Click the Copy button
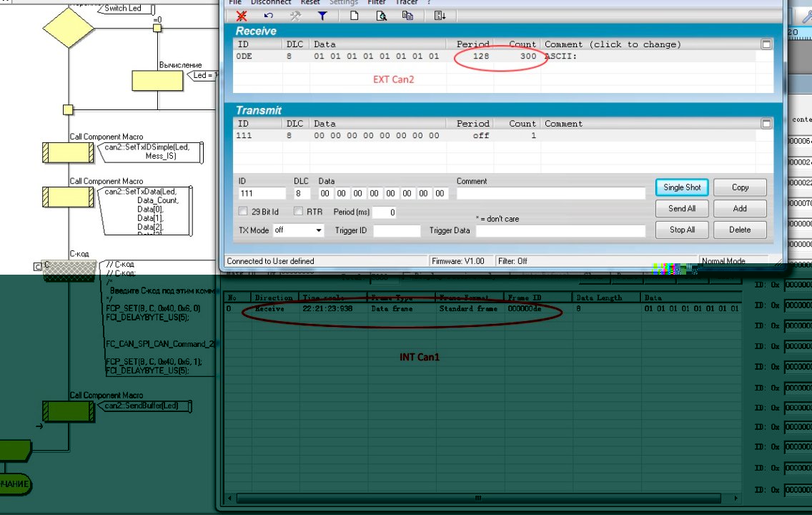This screenshot has width=812, height=515. click(740, 187)
